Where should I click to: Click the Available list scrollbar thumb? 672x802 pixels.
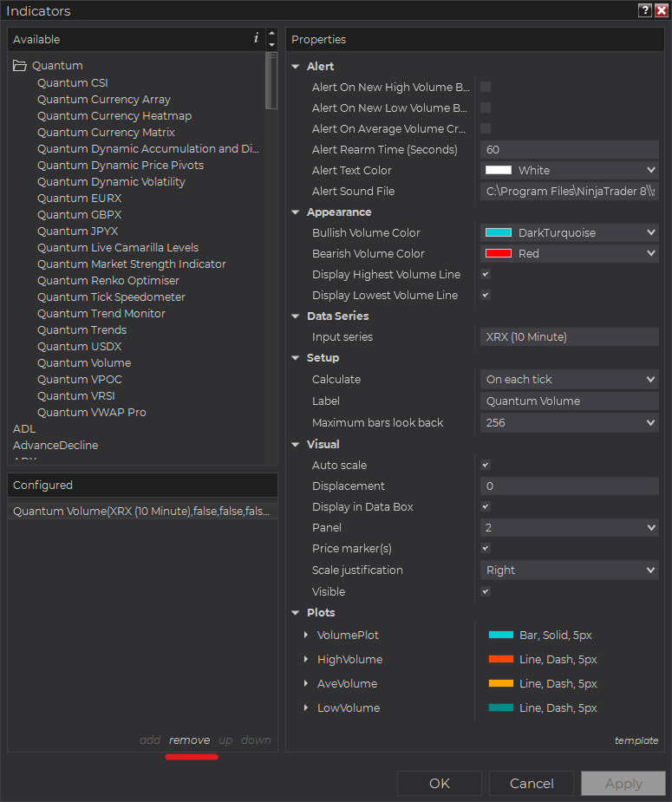271,81
